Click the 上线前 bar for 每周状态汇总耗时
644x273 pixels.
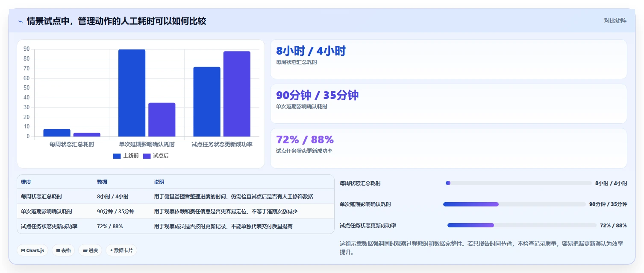tap(57, 133)
